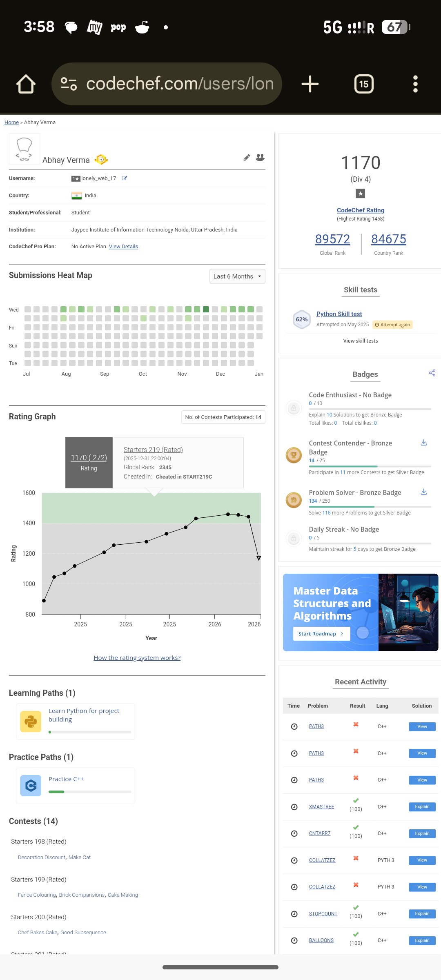Download the Problem Solver Bronze badge
The image size is (441, 980).
(424, 492)
